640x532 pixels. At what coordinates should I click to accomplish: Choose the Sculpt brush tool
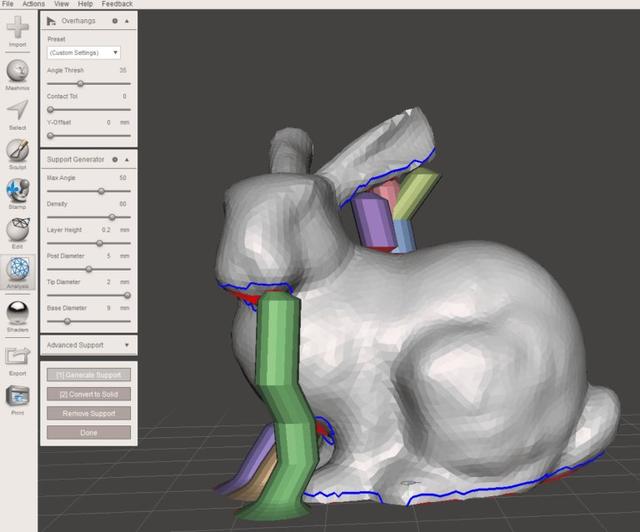coord(17,151)
